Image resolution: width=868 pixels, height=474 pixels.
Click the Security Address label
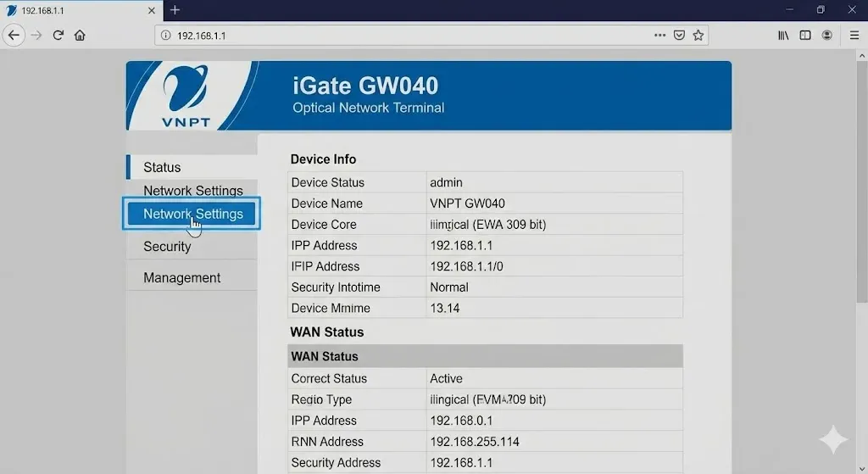click(x=336, y=463)
